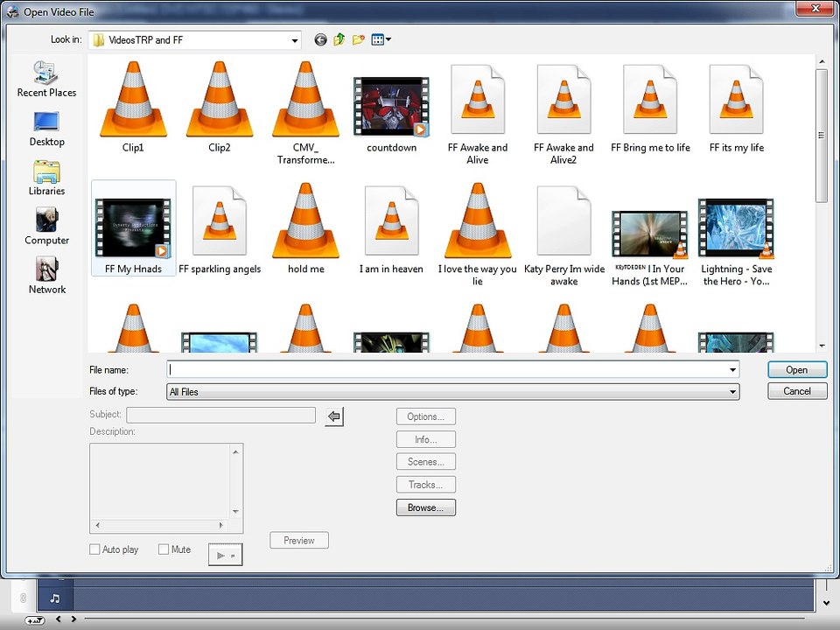
Task: Select the Katy Perry Im wide awake file
Action: pyautogui.click(x=563, y=235)
